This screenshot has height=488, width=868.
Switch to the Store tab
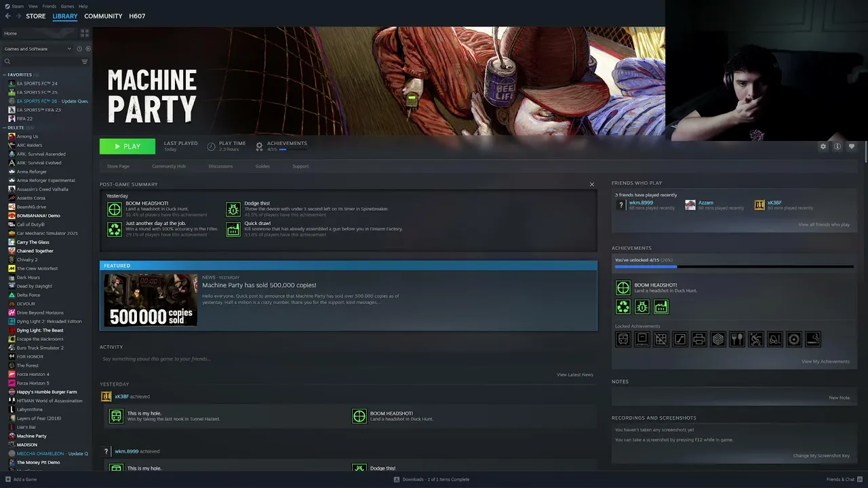click(36, 16)
